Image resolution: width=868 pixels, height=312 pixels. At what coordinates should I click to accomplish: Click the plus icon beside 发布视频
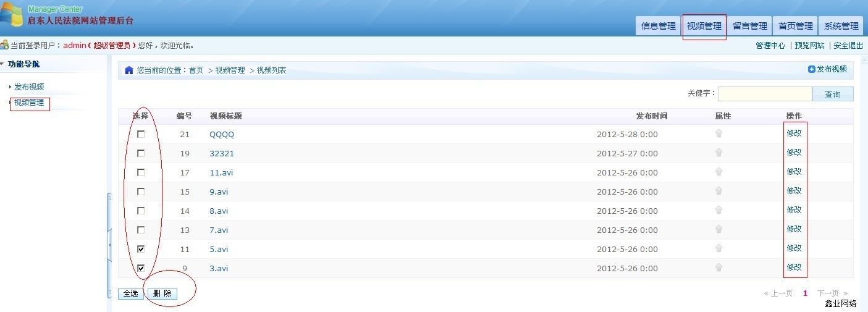click(811, 69)
